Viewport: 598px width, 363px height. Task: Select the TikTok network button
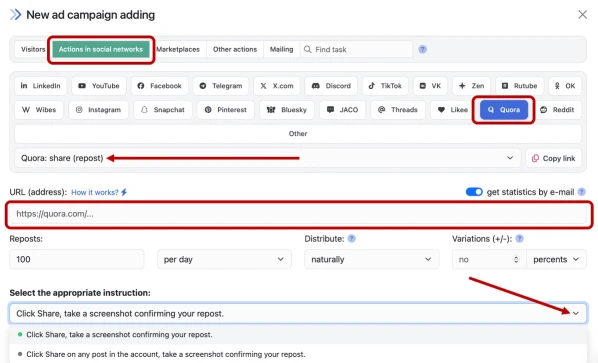385,86
